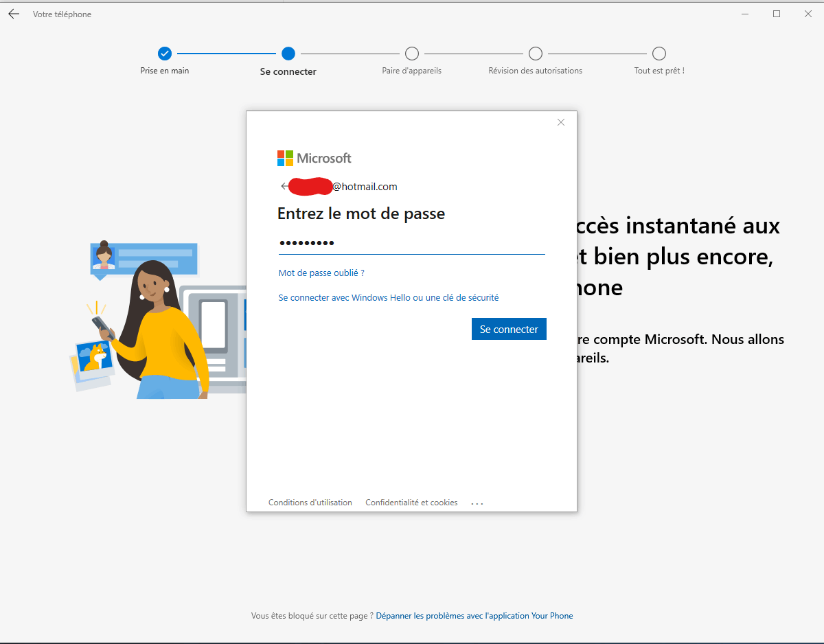Go back using the app's back arrow

coord(14,14)
